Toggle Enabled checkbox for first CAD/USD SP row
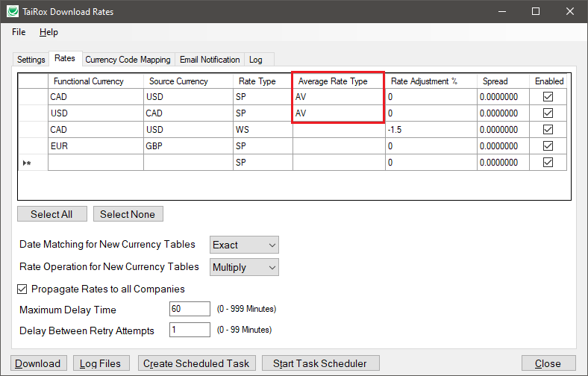The image size is (588, 376). (x=548, y=97)
